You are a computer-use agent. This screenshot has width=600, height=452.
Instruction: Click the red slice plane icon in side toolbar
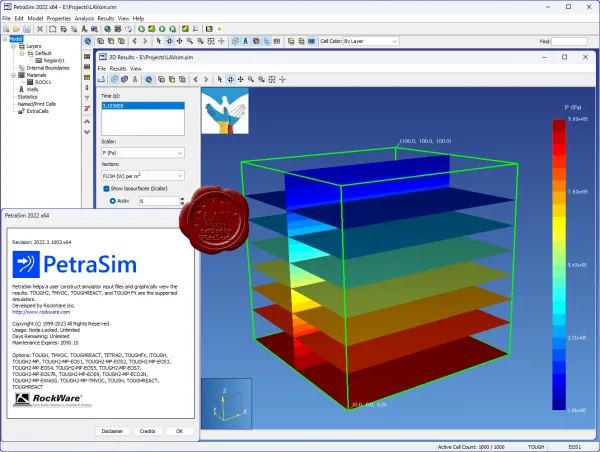[87, 109]
